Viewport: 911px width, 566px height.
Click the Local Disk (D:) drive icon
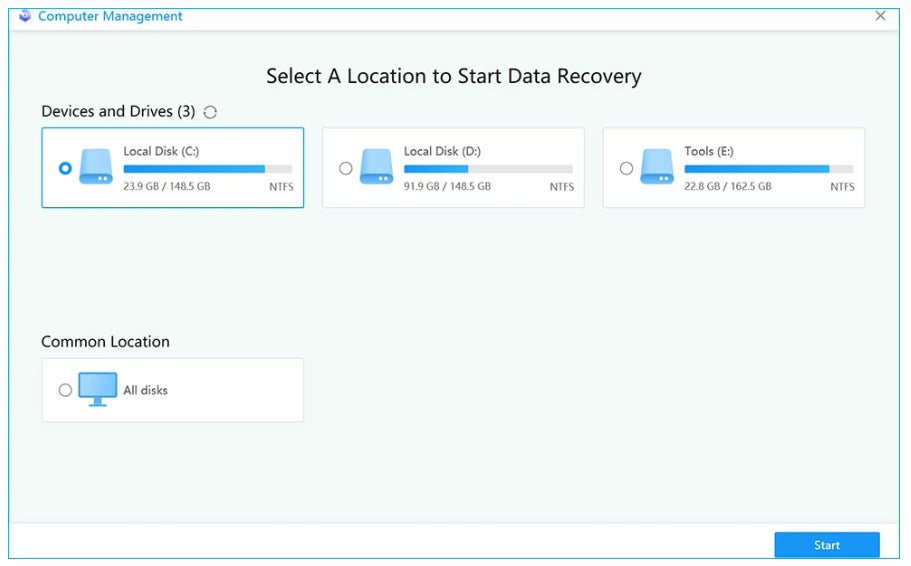coord(376,167)
